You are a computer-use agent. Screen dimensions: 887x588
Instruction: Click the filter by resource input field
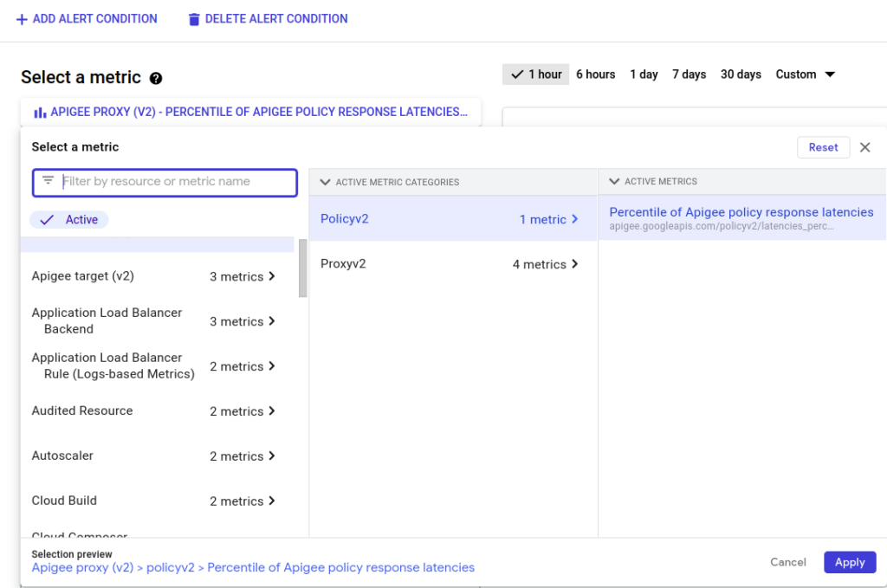click(165, 182)
